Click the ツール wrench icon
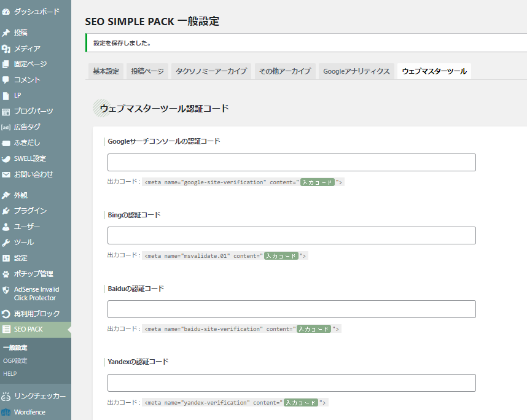 [x=6, y=243]
